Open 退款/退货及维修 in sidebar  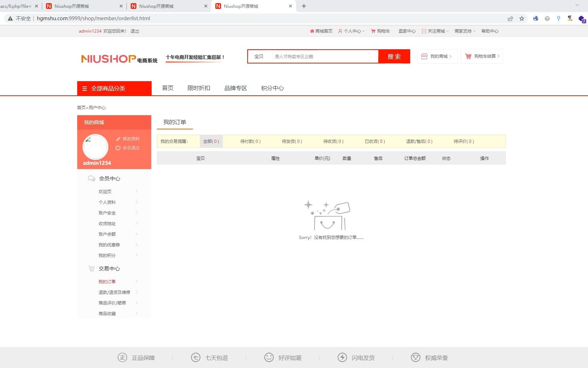[x=114, y=292]
